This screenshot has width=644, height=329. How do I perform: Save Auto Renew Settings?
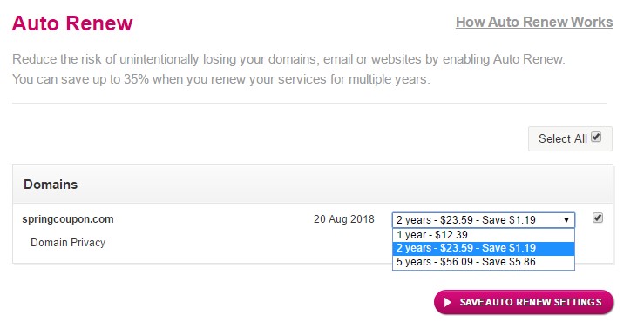(x=524, y=302)
